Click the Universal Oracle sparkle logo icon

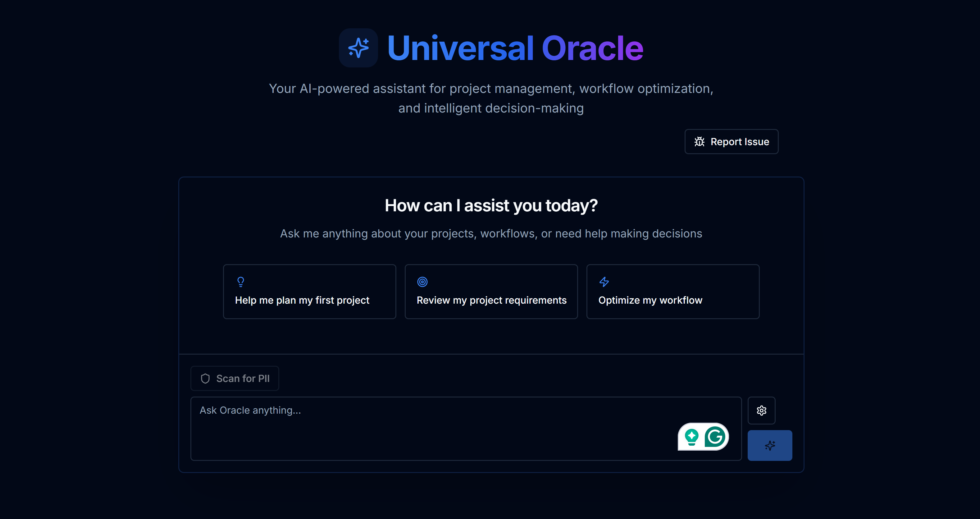(x=358, y=47)
